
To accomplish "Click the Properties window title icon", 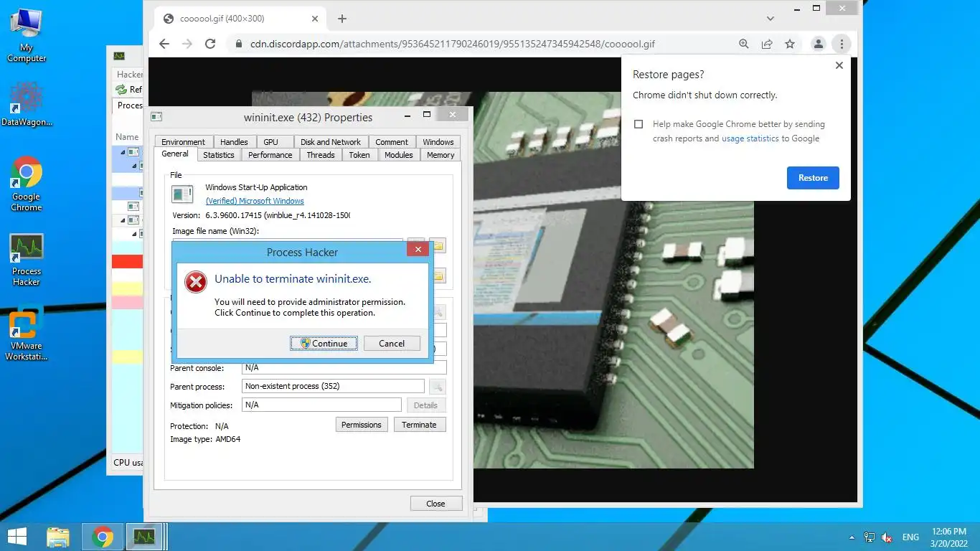I will click(x=156, y=116).
